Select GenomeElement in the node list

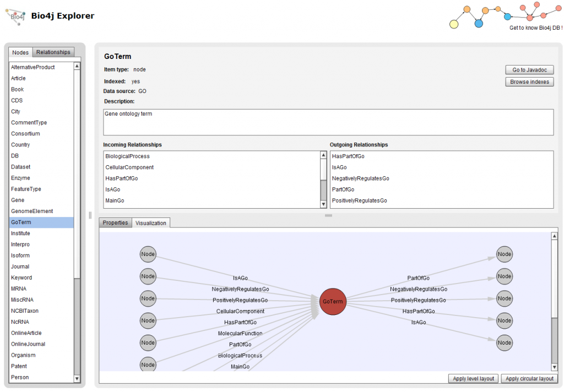point(41,211)
